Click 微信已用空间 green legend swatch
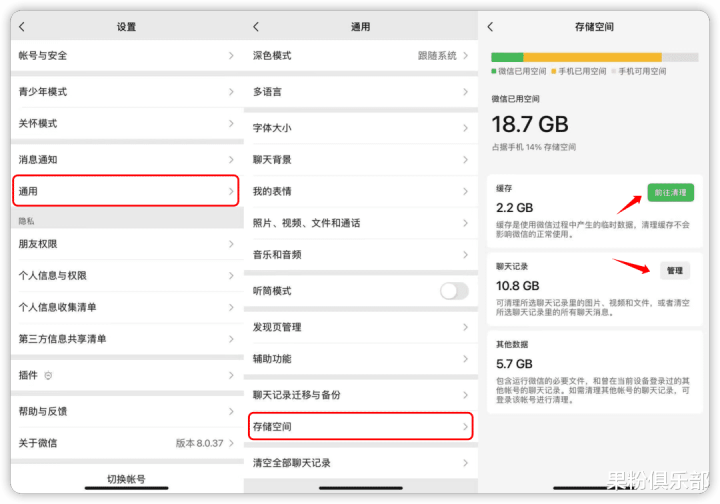The image size is (720, 504). point(494,71)
